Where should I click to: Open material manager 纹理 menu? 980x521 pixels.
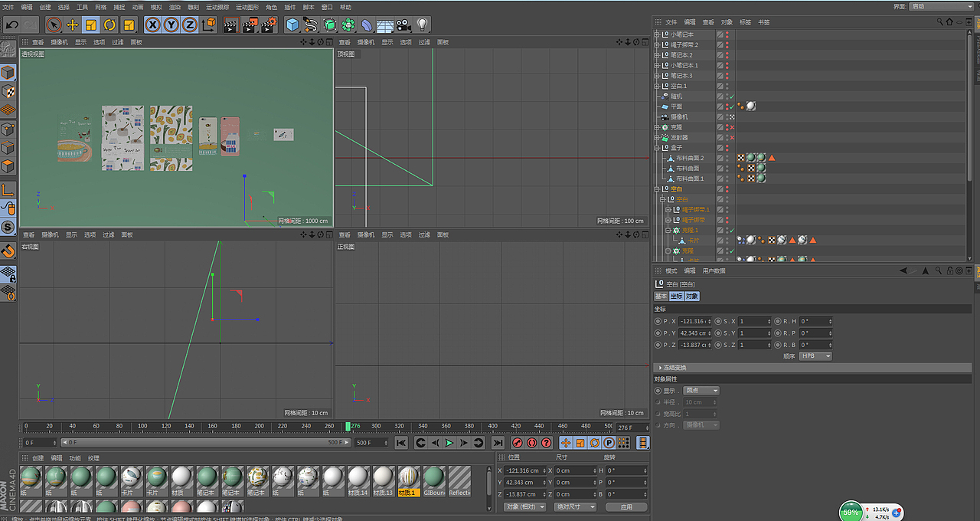coord(93,458)
